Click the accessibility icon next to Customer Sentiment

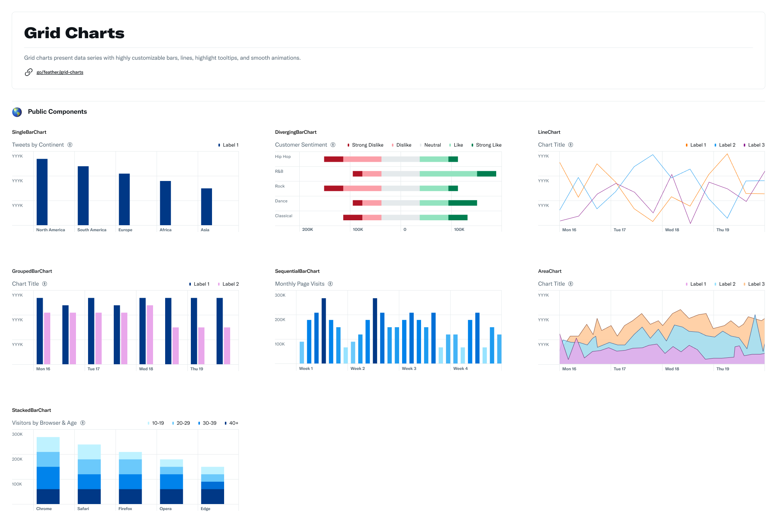[x=333, y=145]
